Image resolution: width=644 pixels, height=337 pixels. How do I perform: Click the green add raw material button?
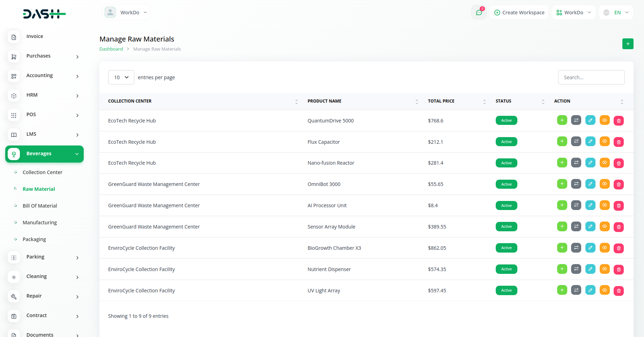point(628,44)
